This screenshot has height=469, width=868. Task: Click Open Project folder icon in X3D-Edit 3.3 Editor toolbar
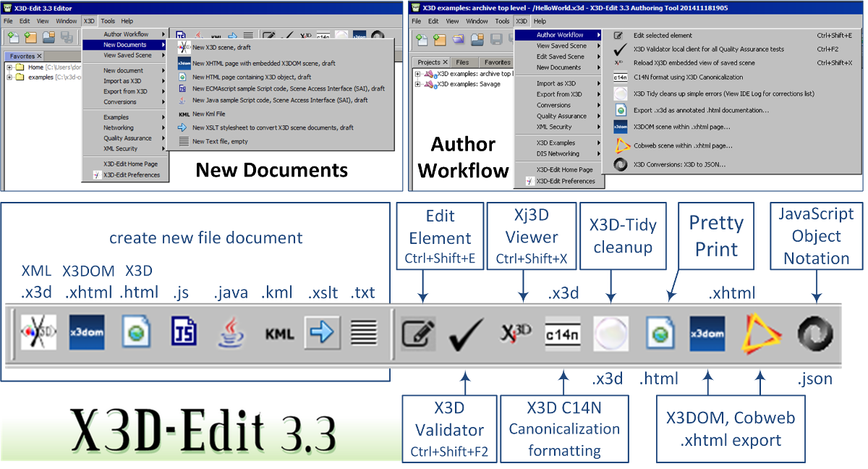coord(48,37)
